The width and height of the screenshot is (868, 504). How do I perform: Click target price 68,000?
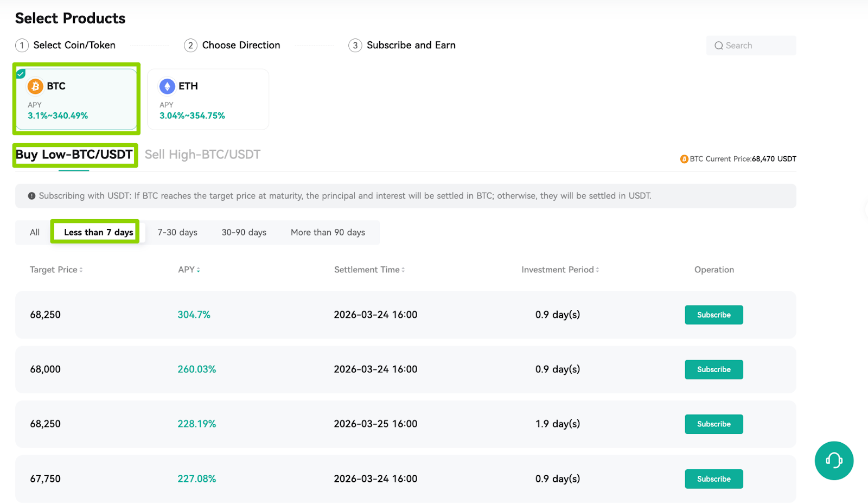(46, 369)
